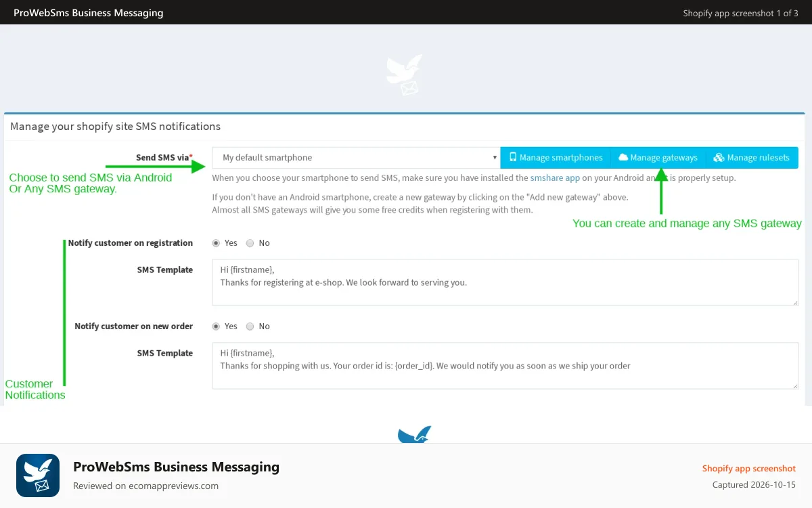Click 'Reviewed on ecomappreviews.com' text
This screenshot has width=812, height=508.
click(146, 486)
